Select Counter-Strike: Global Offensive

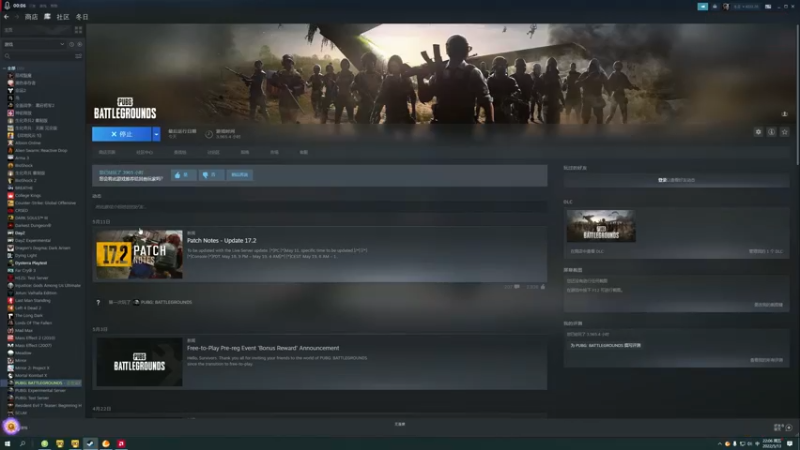[45, 203]
